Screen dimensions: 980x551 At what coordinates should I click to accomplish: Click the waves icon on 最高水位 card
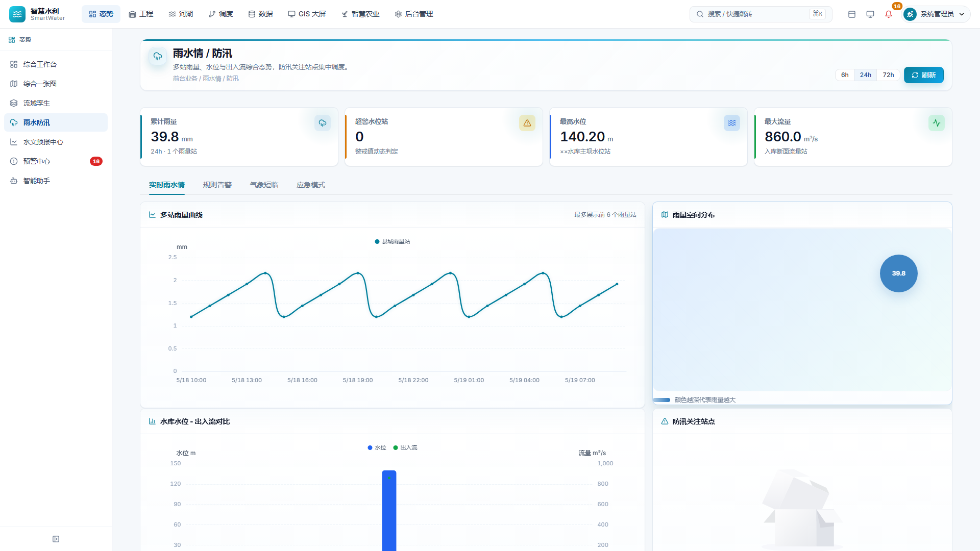(x=732, y=123)
